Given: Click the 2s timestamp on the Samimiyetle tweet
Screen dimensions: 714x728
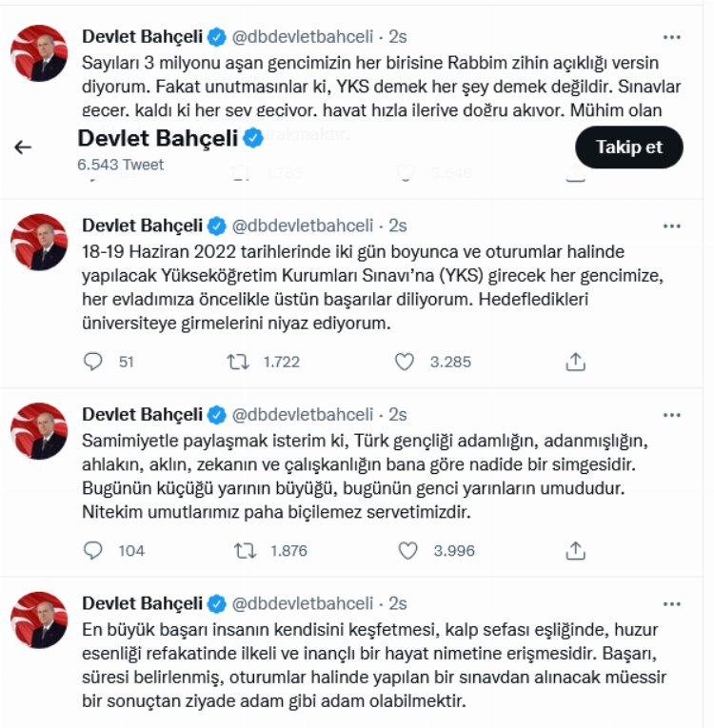Looking at the screenshot, I should point(398,415).
